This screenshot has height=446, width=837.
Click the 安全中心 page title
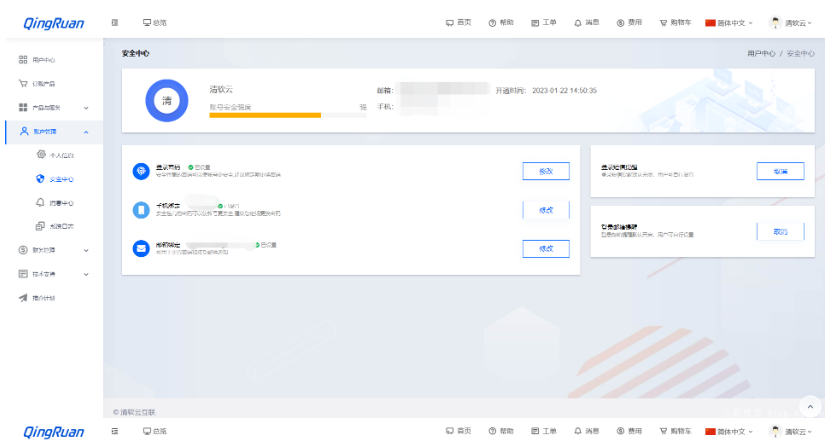point(136,53)
